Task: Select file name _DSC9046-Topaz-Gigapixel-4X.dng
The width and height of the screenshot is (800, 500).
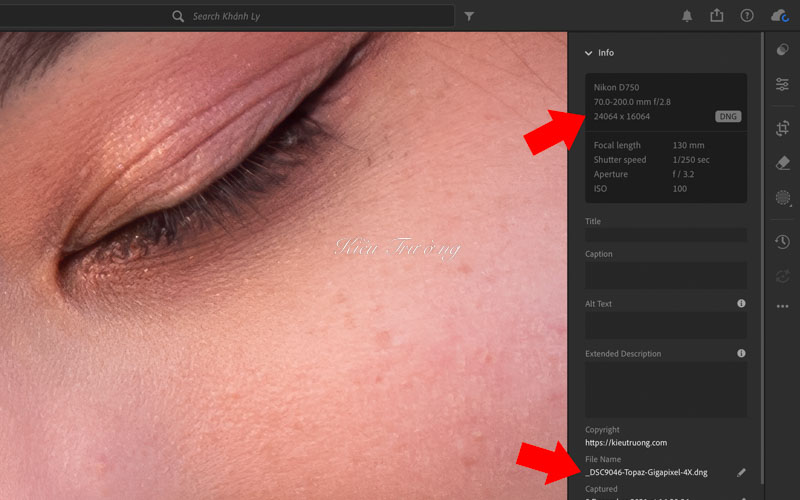Action: [x=646, y=472]
